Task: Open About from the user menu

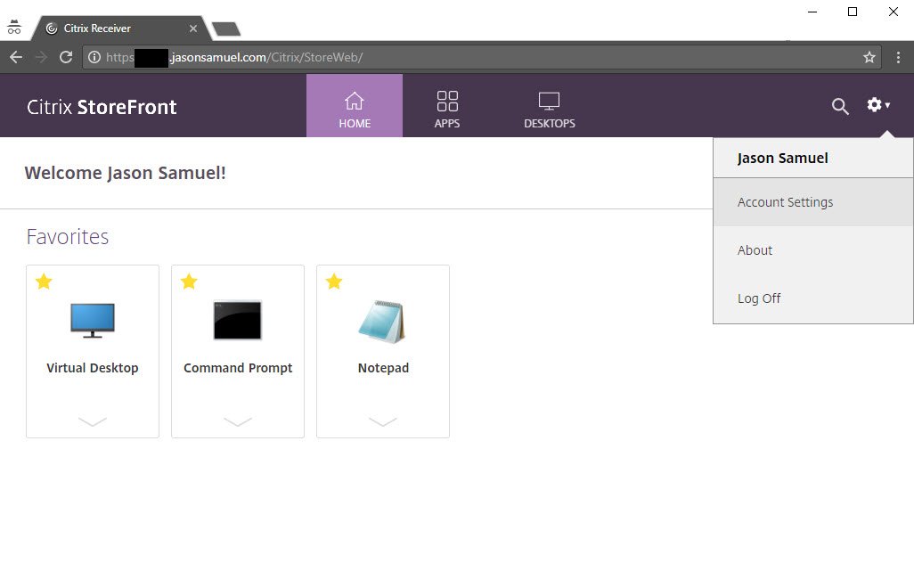Action: (x=813, y=250)
